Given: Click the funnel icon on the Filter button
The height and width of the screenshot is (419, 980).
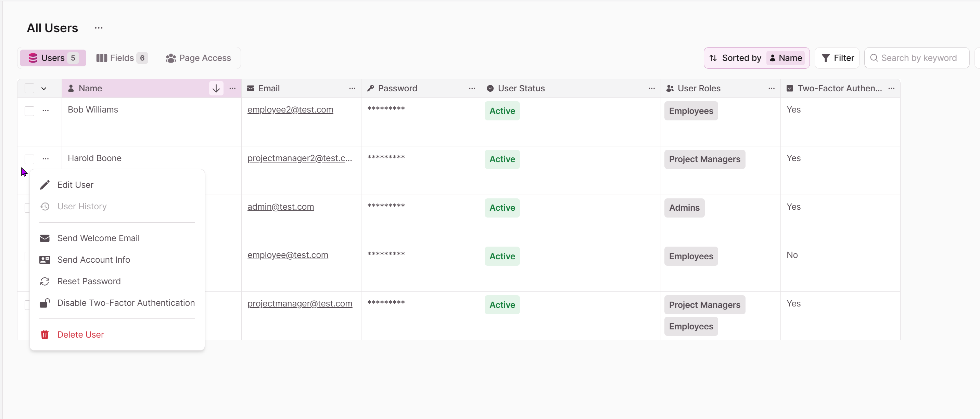Looking at the screenshot, I should coord(825,58).
